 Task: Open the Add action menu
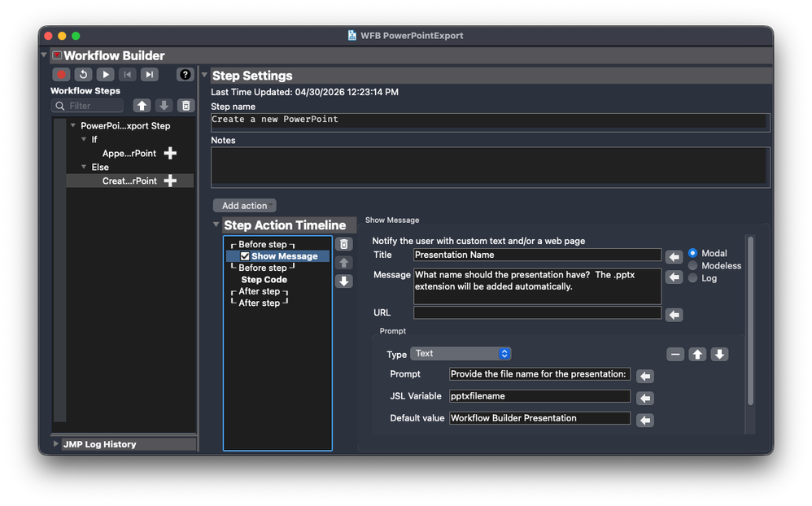point(244,206)
